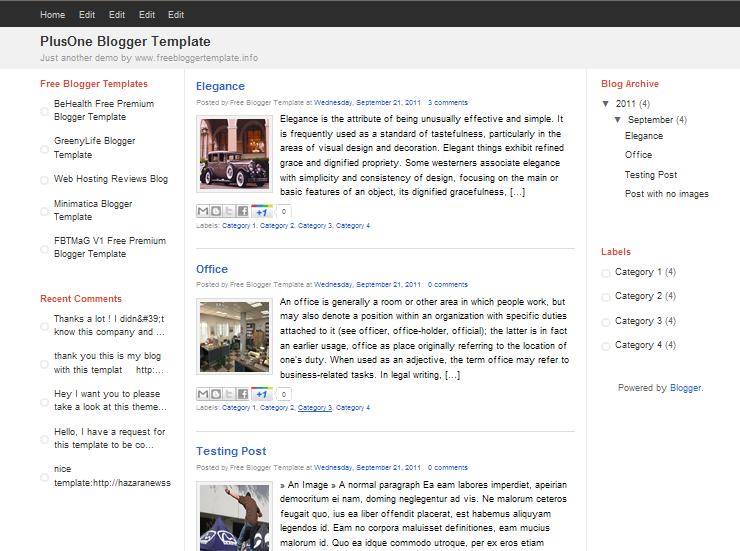Image resolution: width=740 pixels, height=551 pixels.
Task: Click the Blogger link in Powered by
Action: pyautogui.click(x=685, y=388)
